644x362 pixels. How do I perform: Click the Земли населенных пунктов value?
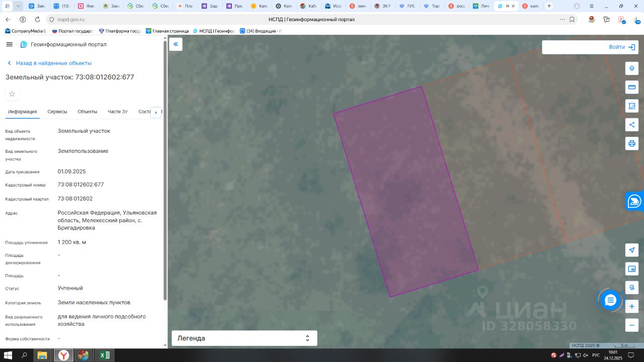[x=94, y=303]
